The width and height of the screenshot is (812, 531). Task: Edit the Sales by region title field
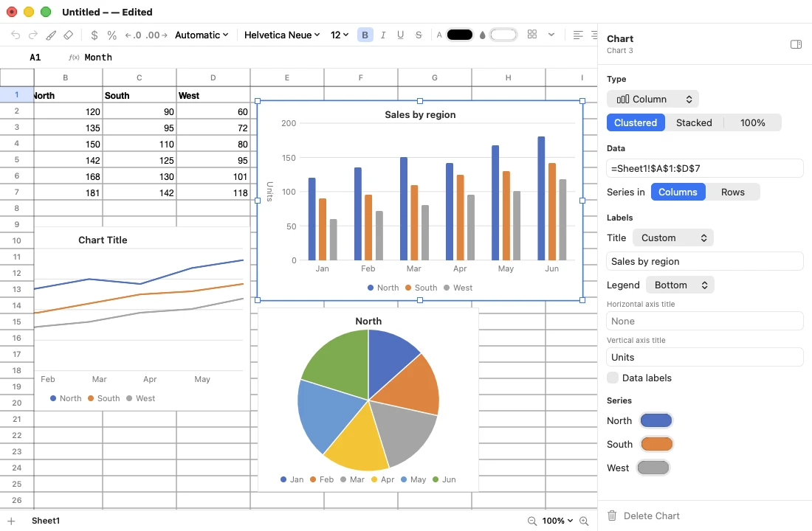click(705, 261)
